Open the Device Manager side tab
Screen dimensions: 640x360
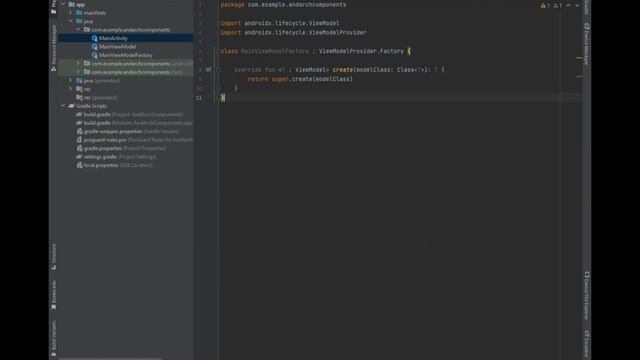(x=587, y=44)
